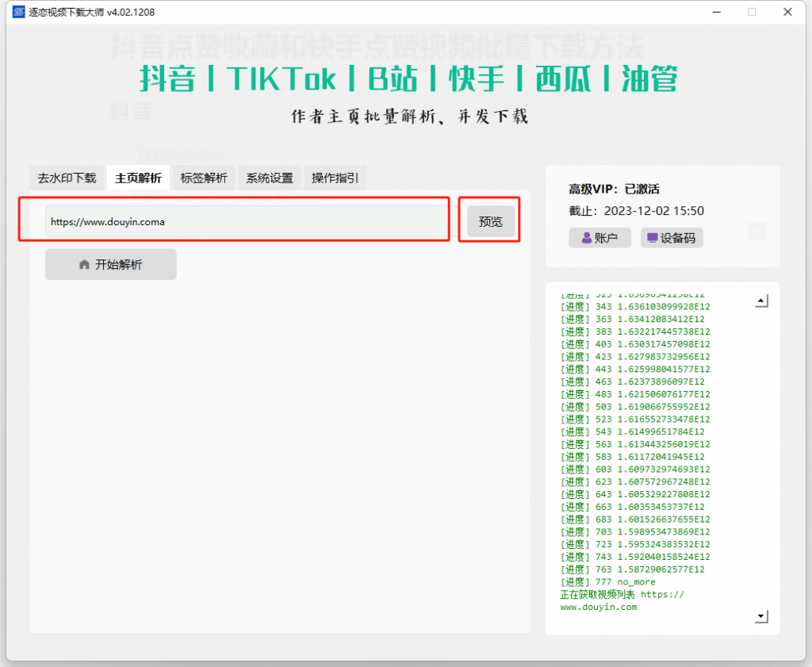
Task: Click log line '[进度] 343 1.636103099928E12'
Action: click(x=635, y=307)
